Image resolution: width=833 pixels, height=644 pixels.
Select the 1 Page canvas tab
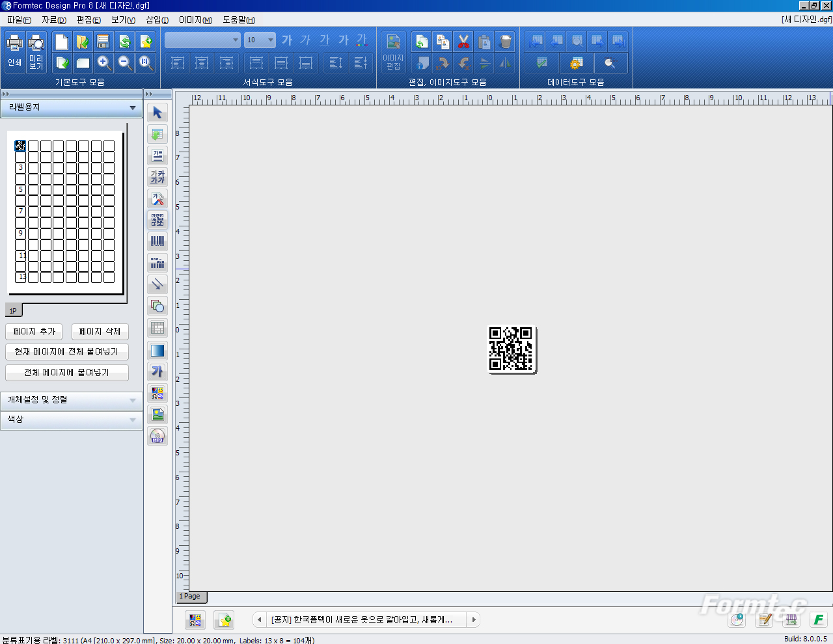pos(191,597)
